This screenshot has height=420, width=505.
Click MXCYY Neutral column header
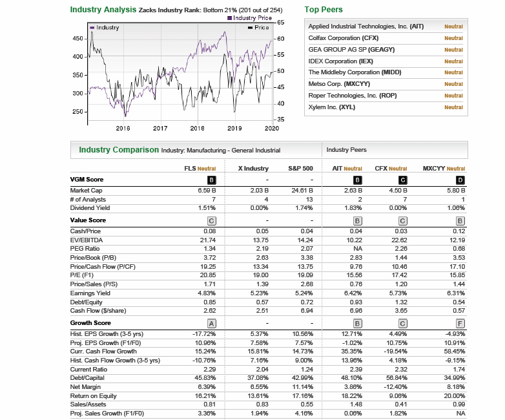pos(444,169)
